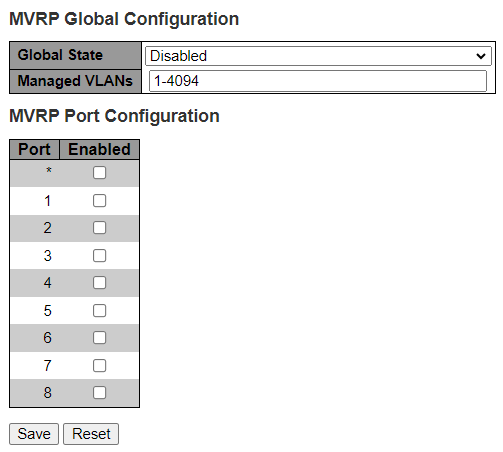The height and width of the screenshot is (452, 503).
Task: Enable MVRP on port 2
Action: click(99, 228)
